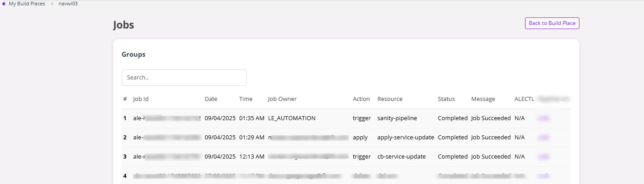Open My Build Places breadcrumb link
The width and height of the screenshot is (644, 184).
click(27, 4)
